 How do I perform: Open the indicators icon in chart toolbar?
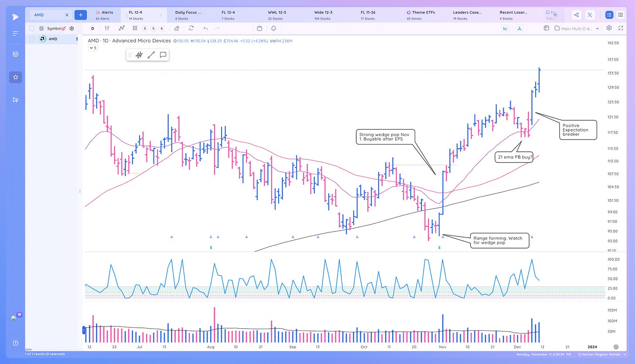pos(122,28)
